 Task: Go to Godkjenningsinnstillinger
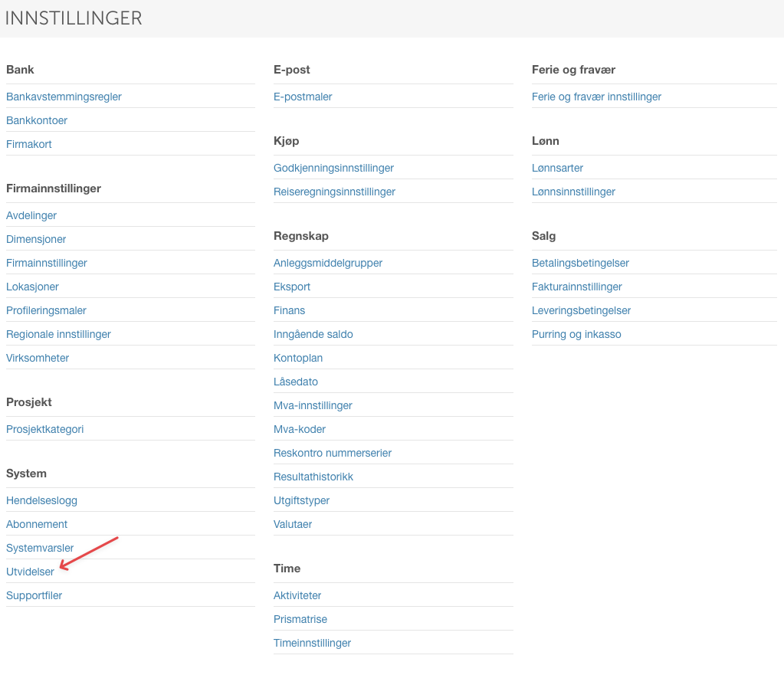(333, 168)
